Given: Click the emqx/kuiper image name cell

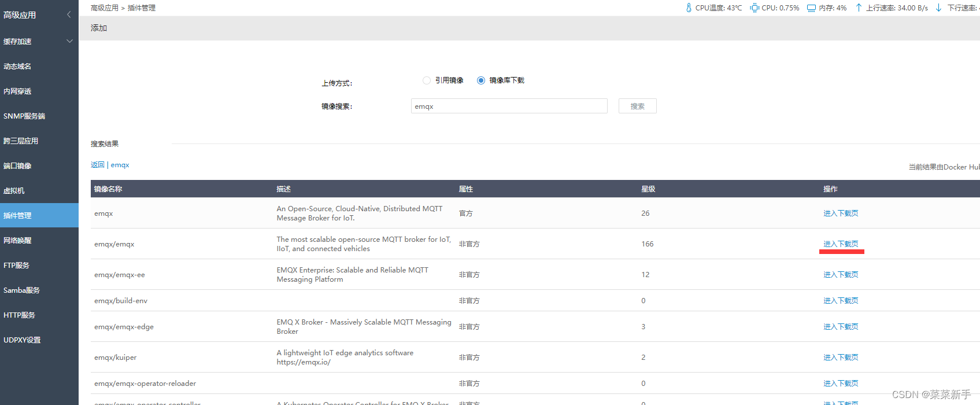Looking at the screenshot, I should click(116, 358).
